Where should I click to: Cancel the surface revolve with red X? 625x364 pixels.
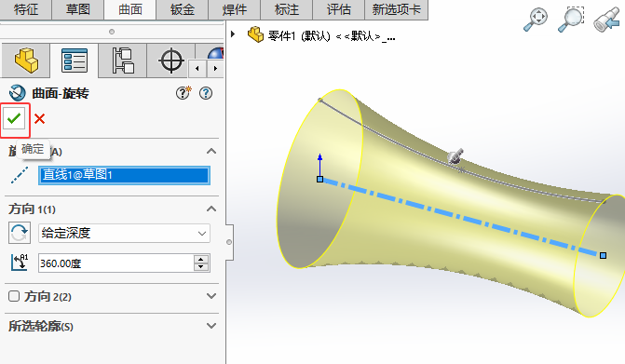point(39,118)
